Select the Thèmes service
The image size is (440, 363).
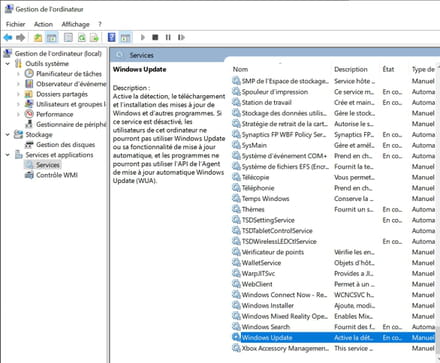(253, 209)
